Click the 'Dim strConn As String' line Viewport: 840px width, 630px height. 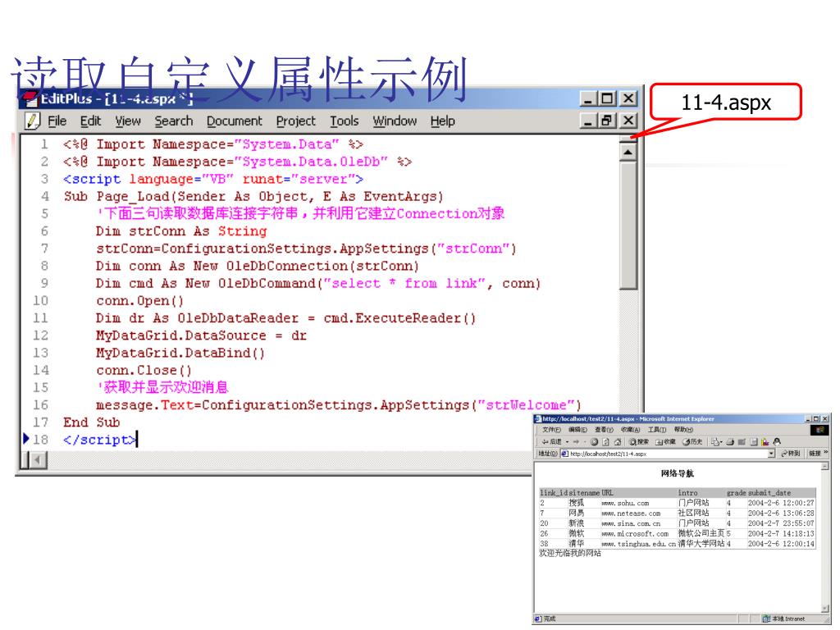(181, 231)
